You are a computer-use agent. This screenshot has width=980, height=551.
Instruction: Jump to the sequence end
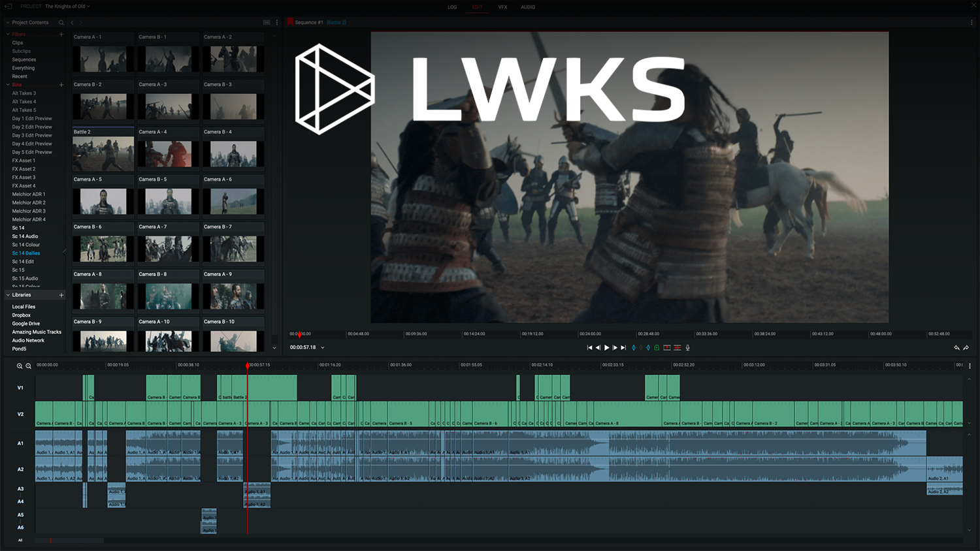tap(623, 348)
